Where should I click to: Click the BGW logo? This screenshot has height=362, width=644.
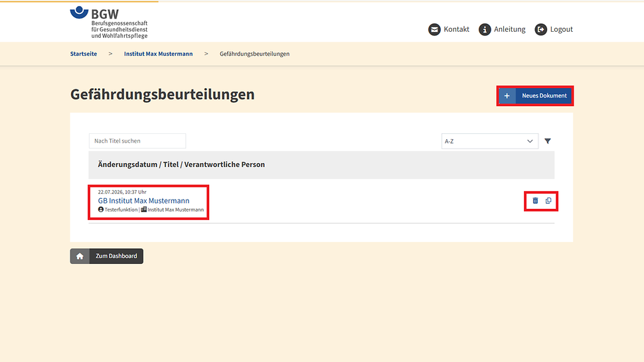coord(109,23)
